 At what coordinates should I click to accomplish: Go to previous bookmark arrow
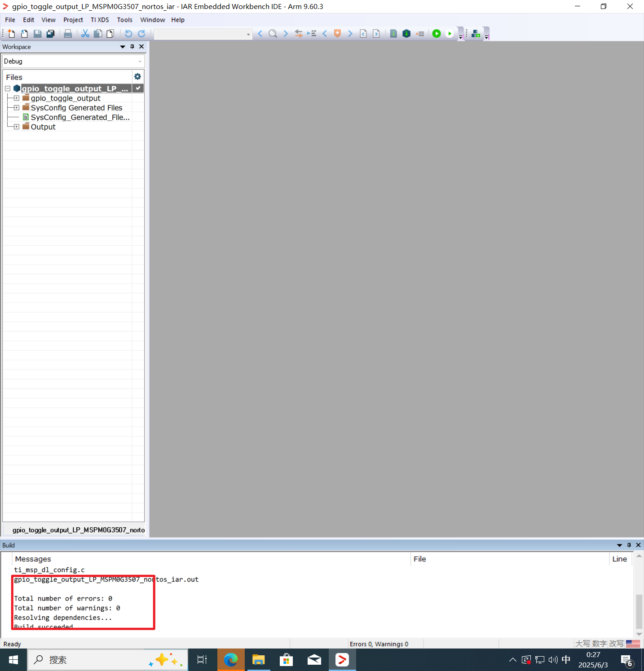click(x=325, y=34)
